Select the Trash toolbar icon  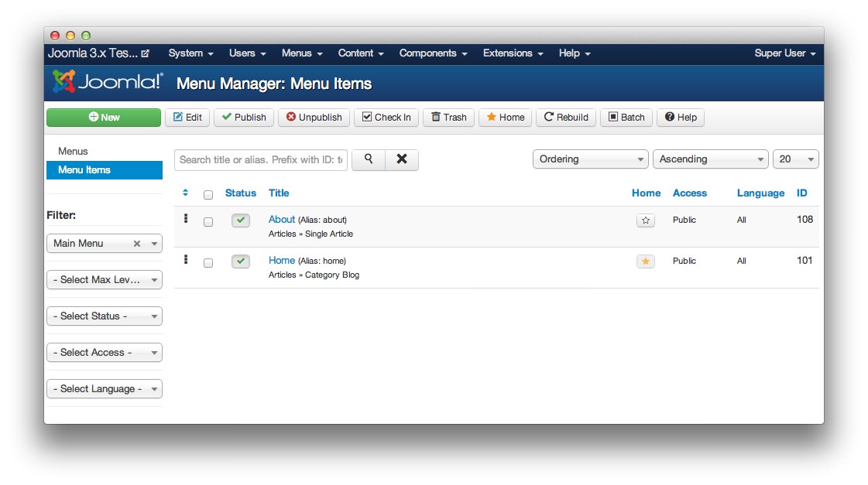pos(448,117)
